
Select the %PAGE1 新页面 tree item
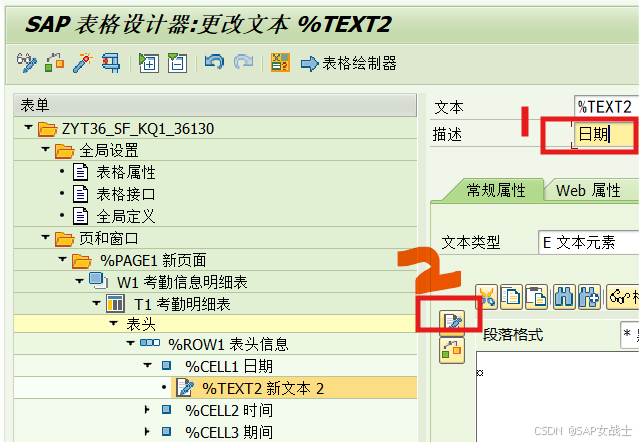153,260
